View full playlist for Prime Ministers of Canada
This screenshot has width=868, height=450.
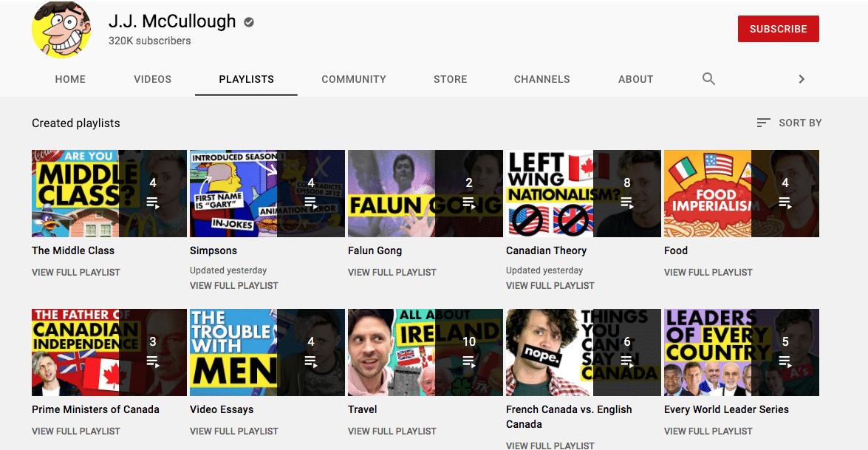tap(76, 432)
